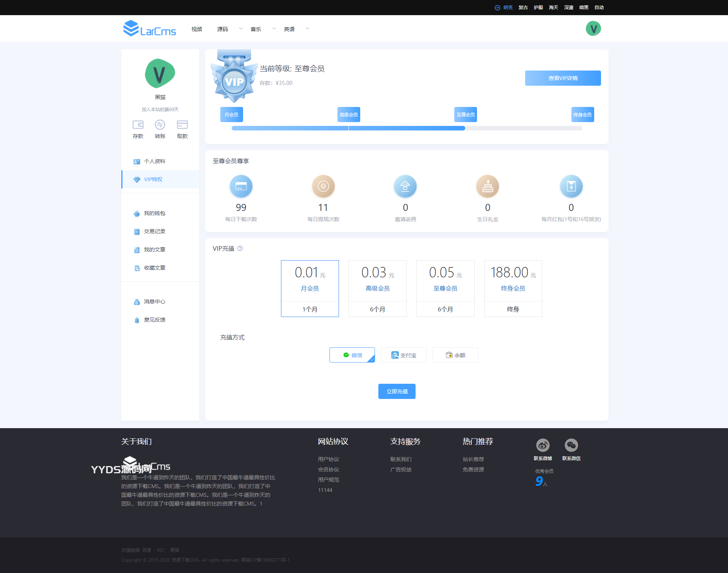This screenshot has width=728, height=573.
Task: Select 微信 as payment method
Action: pyautogui.click(x=352, y=355)
